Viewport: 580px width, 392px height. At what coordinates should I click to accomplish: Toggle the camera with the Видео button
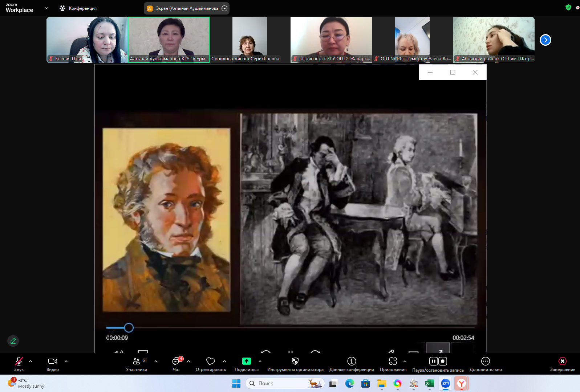coord(52,362)
